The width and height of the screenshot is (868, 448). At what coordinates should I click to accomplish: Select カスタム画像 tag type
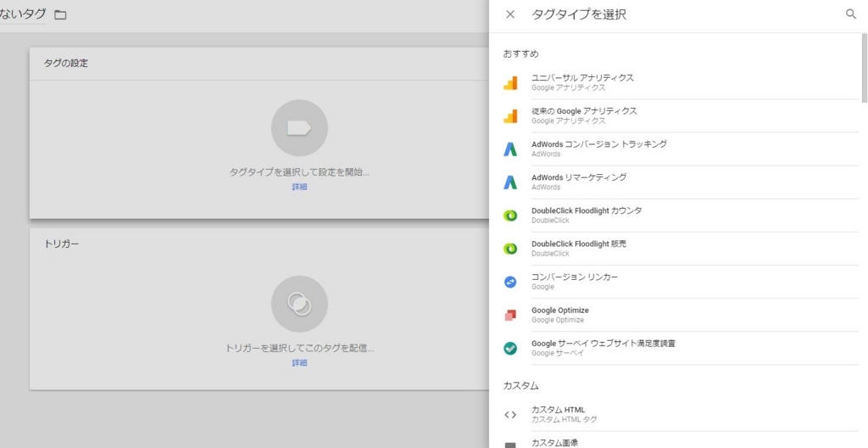(679, 442)
